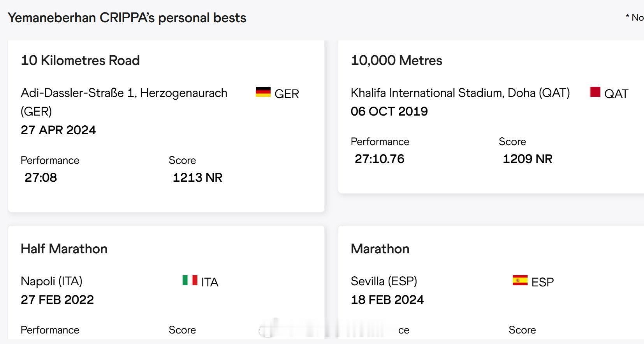Click the GER country code label

pos(287,94)
